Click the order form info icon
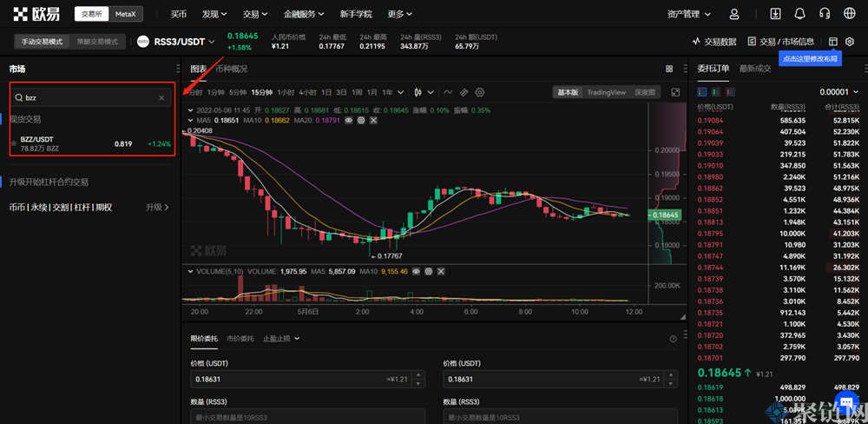 click(674, 339)
